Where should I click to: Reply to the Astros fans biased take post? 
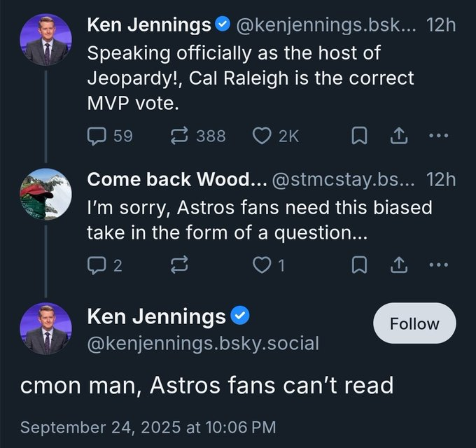point(104,265)
